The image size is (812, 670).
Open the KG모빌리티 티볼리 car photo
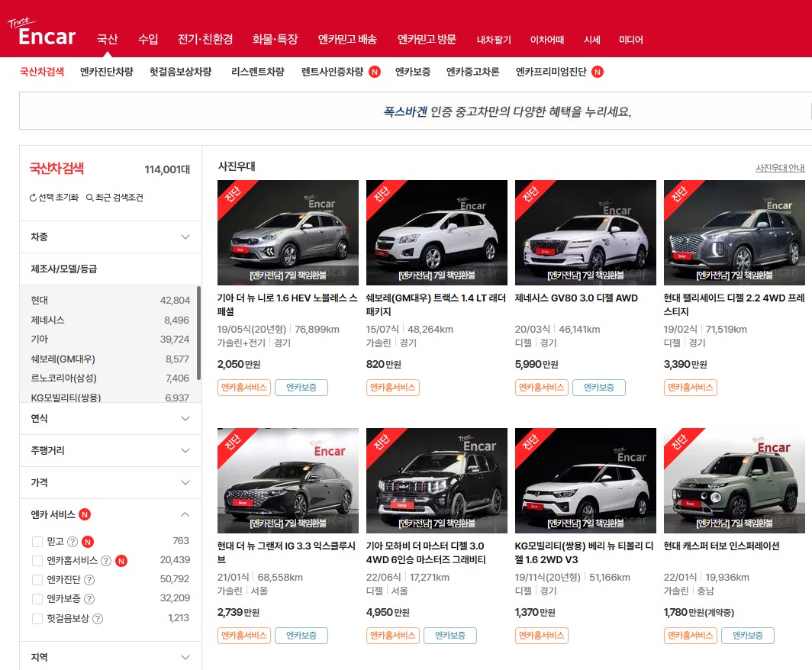585,481
